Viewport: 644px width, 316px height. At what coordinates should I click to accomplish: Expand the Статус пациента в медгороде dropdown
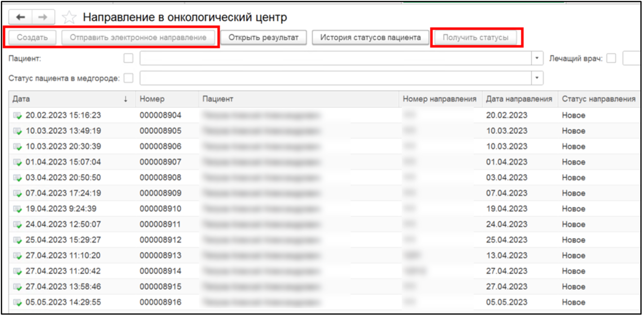[x=537, y=78]
